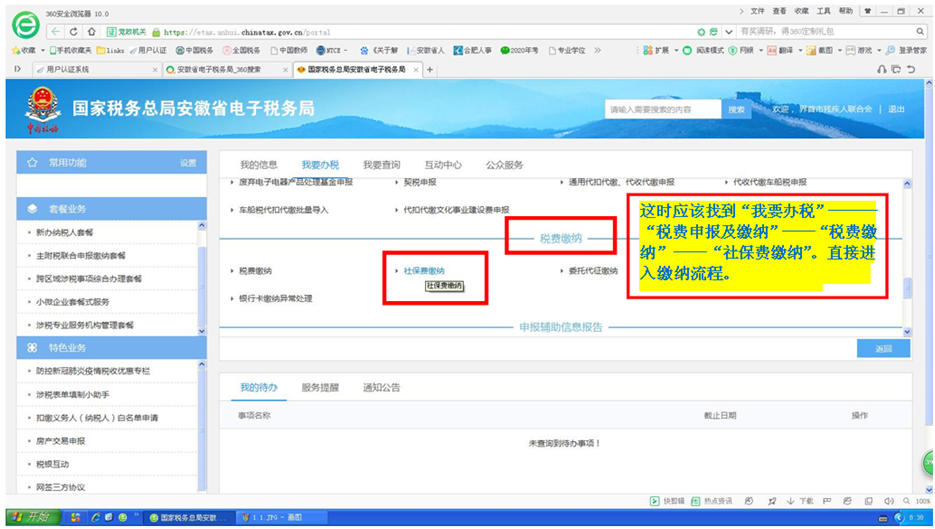
Task: Click the 银行卡缴纳异常处理 link
Action: pyautogui.click(x=275, y=298)
